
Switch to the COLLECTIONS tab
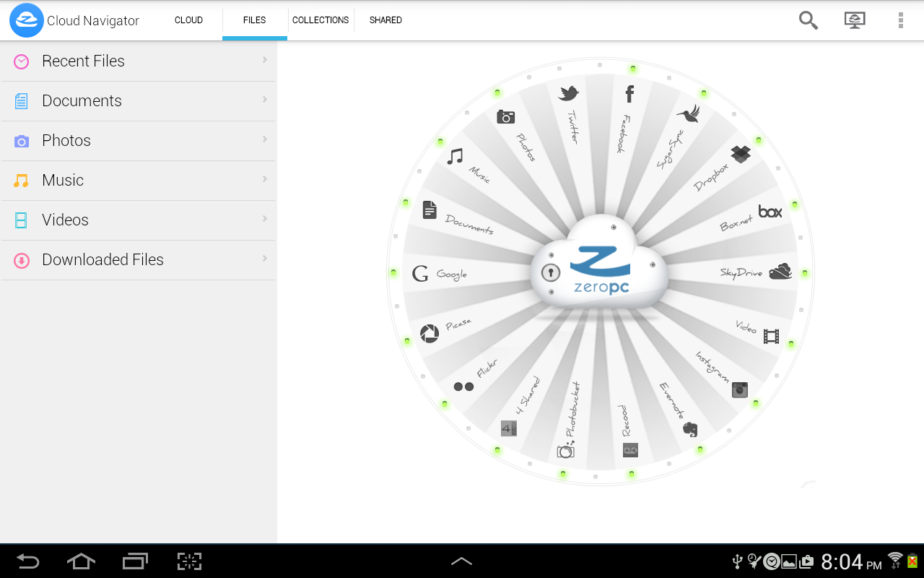321,20
